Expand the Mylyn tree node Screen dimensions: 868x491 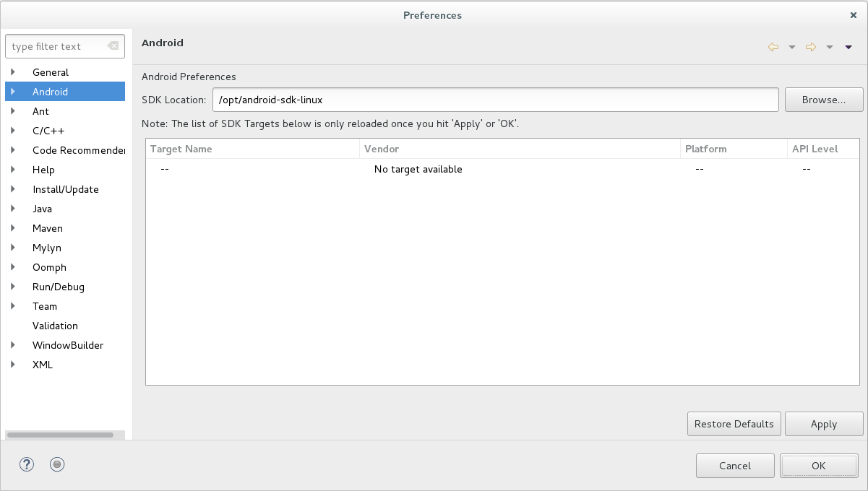(x=13, y=248)
